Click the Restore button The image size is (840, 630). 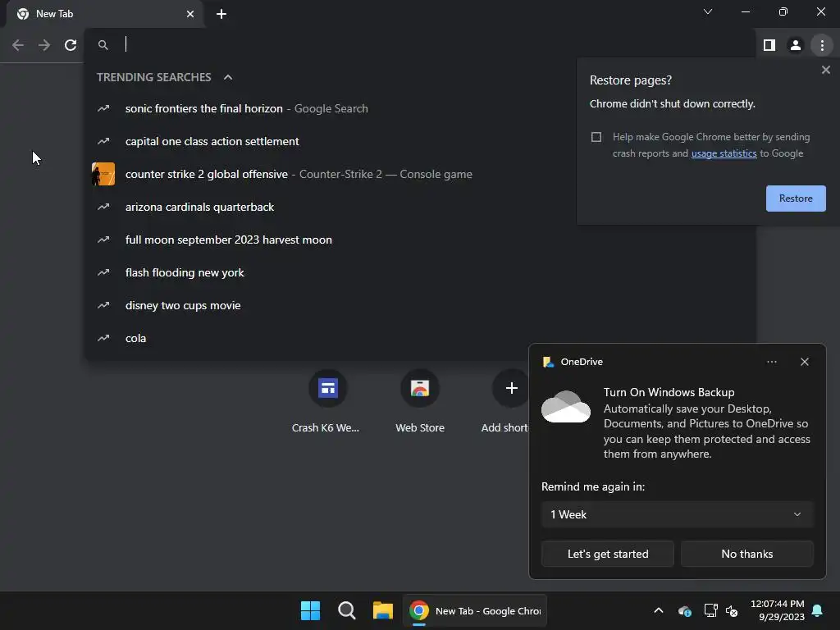pyautogui.click(x=796, y=199)
